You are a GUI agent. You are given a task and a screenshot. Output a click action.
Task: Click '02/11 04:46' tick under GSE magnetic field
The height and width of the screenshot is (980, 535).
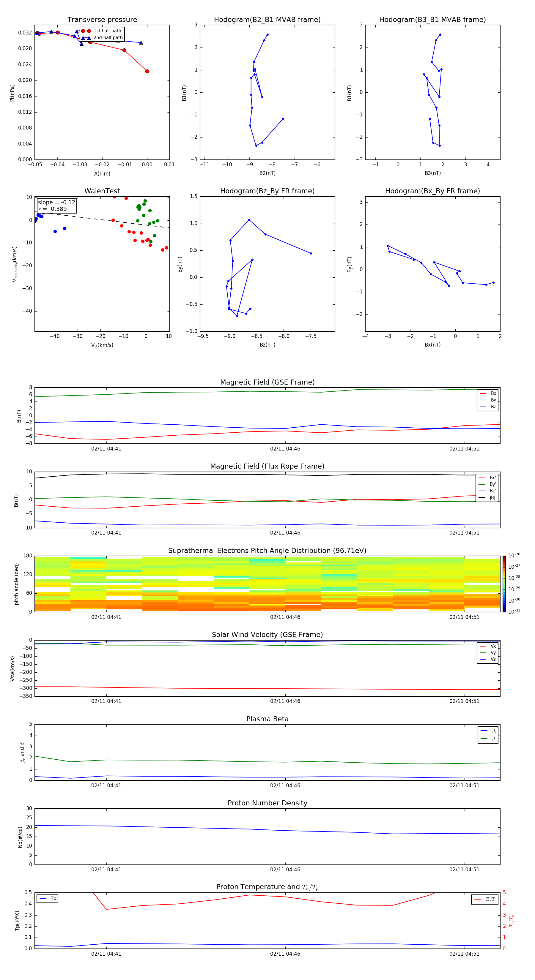[x=285, y=449]
